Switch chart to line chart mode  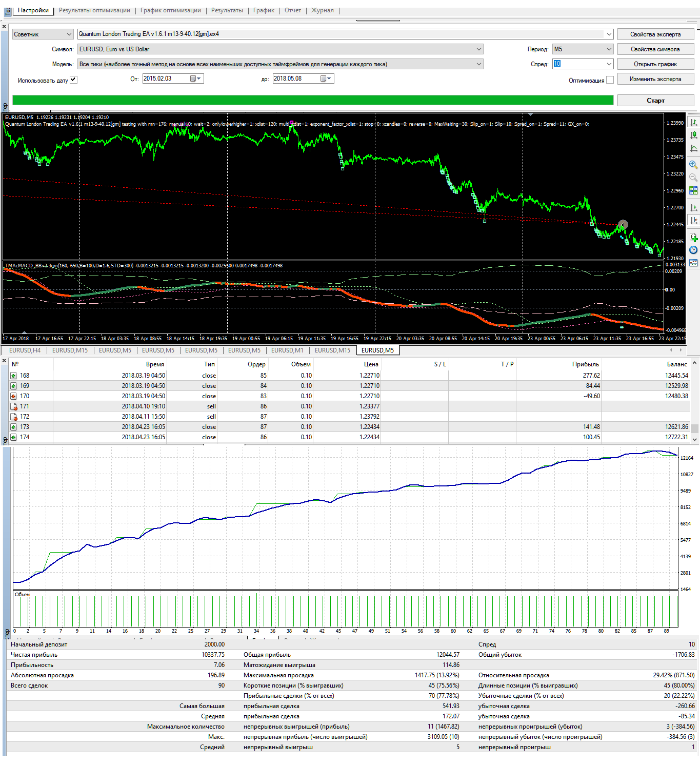coord(693,148)
